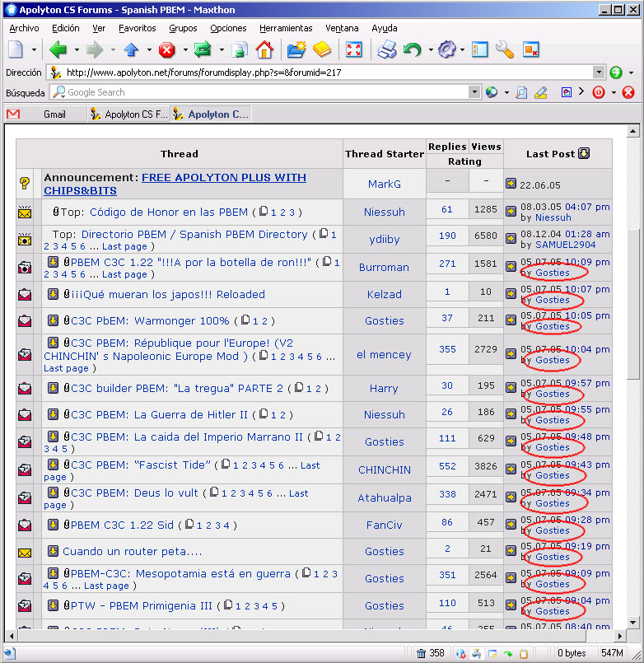This screenshot has height=663, width=644.
Task: Expand the Back button history dropdown arrow
Action: [x=75, y=50]
